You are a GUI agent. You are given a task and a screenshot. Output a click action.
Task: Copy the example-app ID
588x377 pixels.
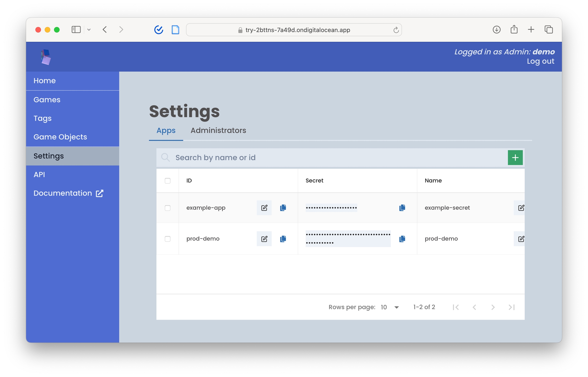click(283, 208)
